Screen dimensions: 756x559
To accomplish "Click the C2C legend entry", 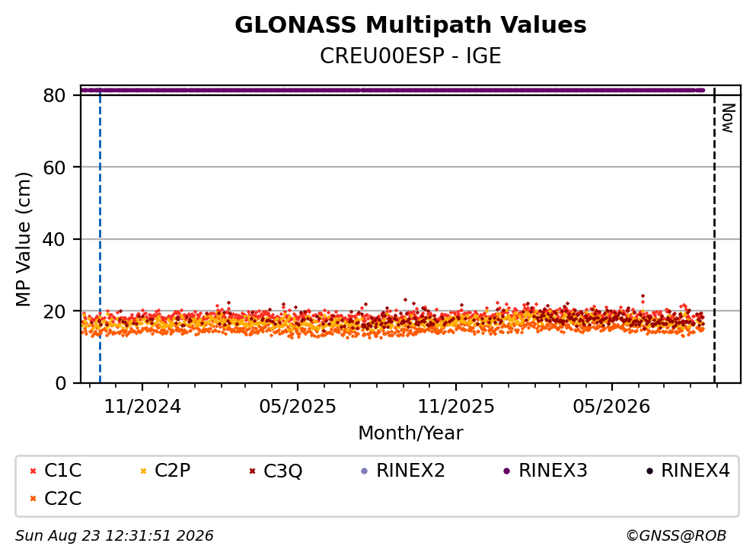I will coord(56,498).
